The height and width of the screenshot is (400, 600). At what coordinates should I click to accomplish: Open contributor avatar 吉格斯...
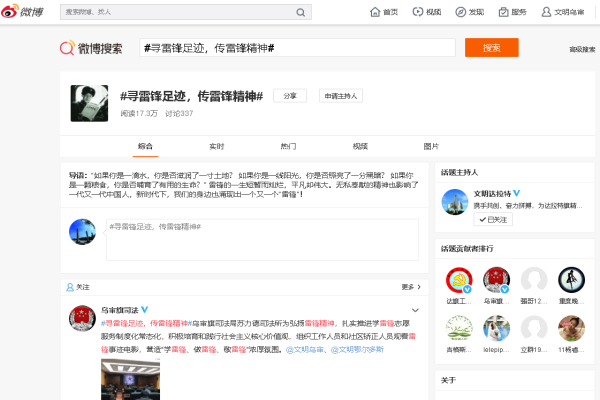coord(459,328)
